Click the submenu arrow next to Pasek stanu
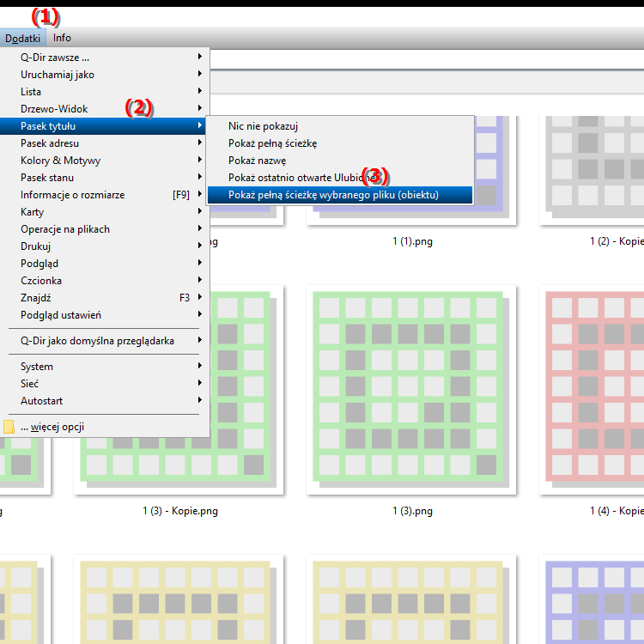 [x=199, y=177]
